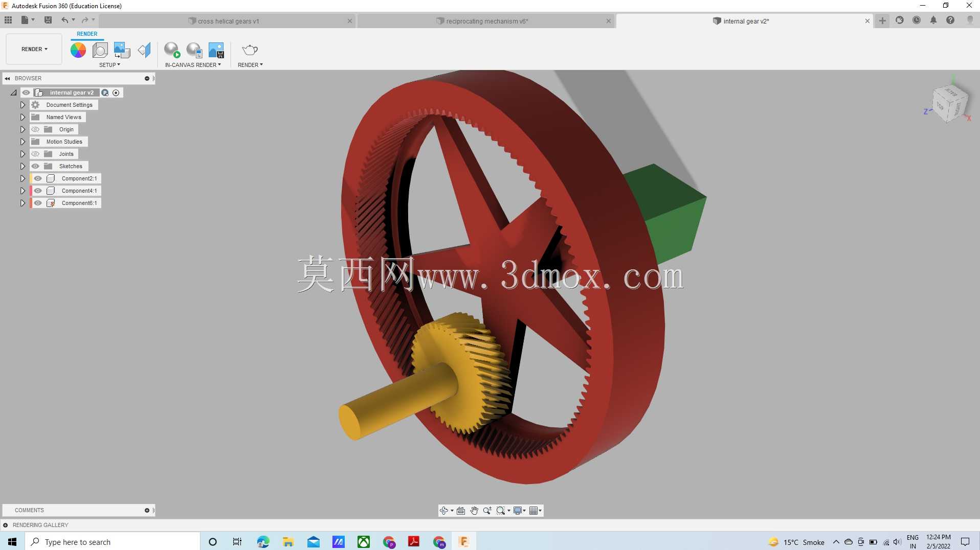
Task: Open Display Settings in navigation bar
Action: pyautogui.click(x=518, y=511)
